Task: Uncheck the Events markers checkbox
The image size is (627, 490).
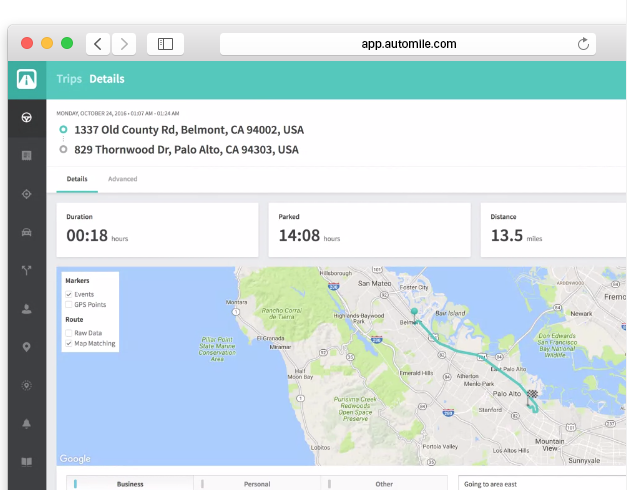Action: [68, 295]
